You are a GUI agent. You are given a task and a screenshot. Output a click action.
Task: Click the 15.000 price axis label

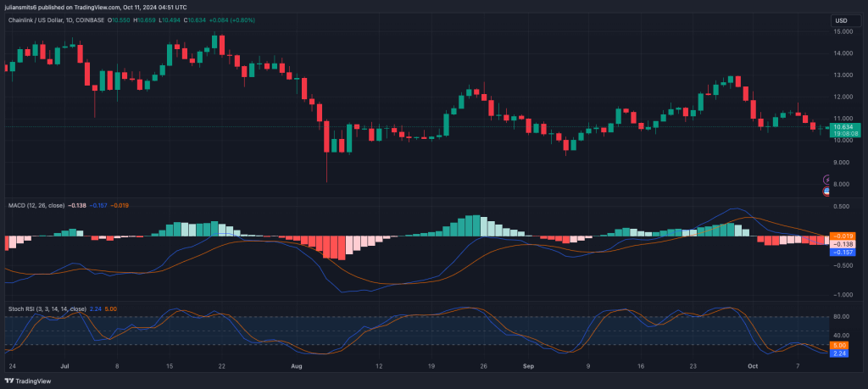(842, 31)
